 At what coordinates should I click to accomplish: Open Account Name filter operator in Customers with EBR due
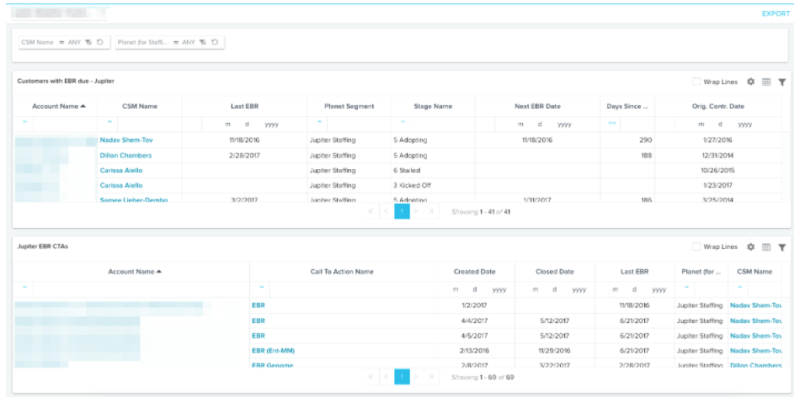(23, 122)
